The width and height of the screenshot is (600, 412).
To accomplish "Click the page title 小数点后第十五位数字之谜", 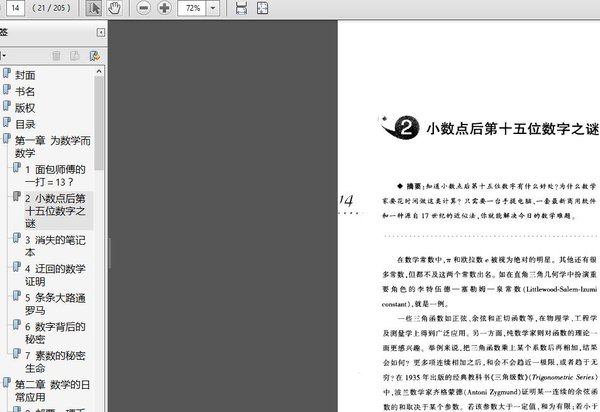I will 513,129.
